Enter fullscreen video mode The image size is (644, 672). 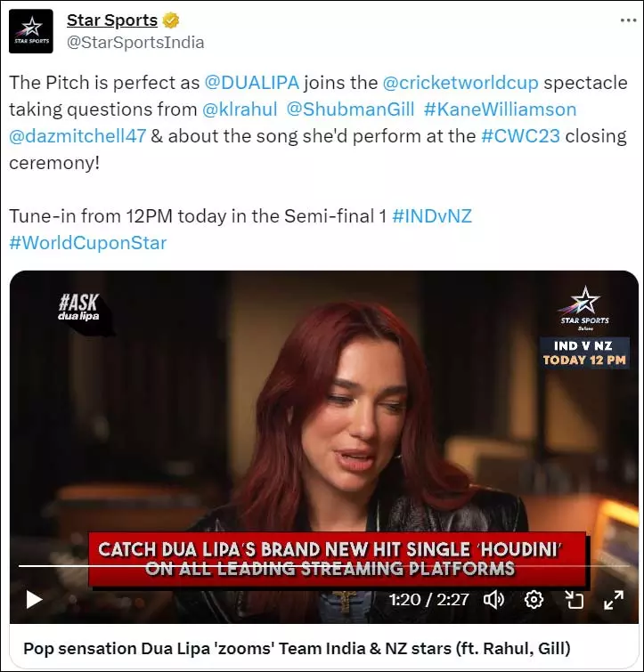[614, 600]
